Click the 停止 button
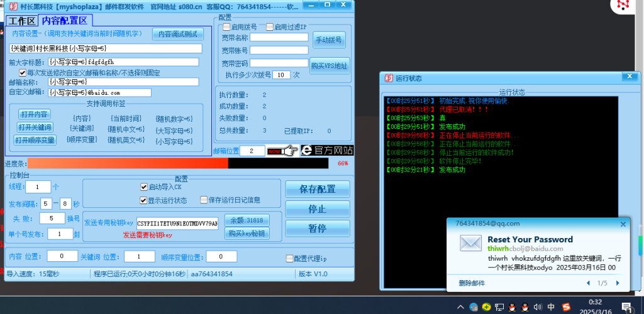Screen dimensions: 644x314 point(318,209)
